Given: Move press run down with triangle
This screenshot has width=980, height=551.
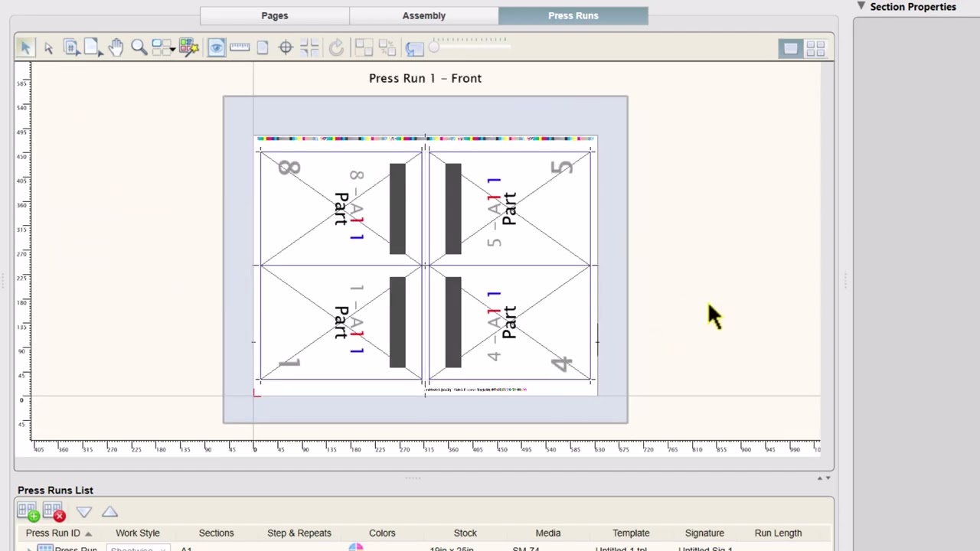Looking at the screenshot, I should click(84, 511).
